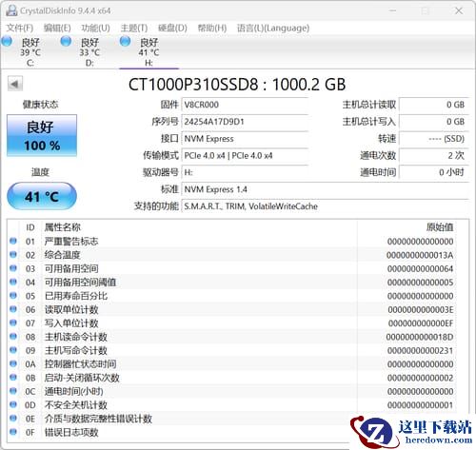Open the 语言(L)(Language) menu

click(x=273, y=28)
